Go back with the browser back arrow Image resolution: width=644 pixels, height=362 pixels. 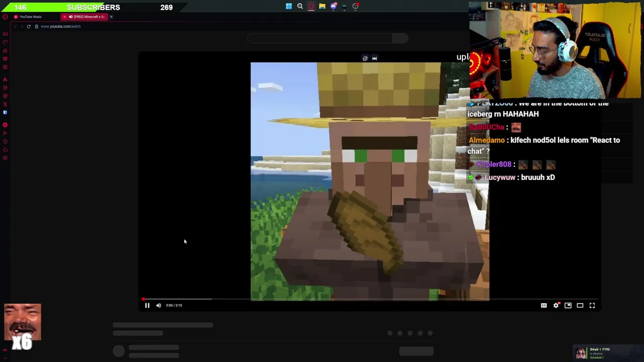coord(15,26)
